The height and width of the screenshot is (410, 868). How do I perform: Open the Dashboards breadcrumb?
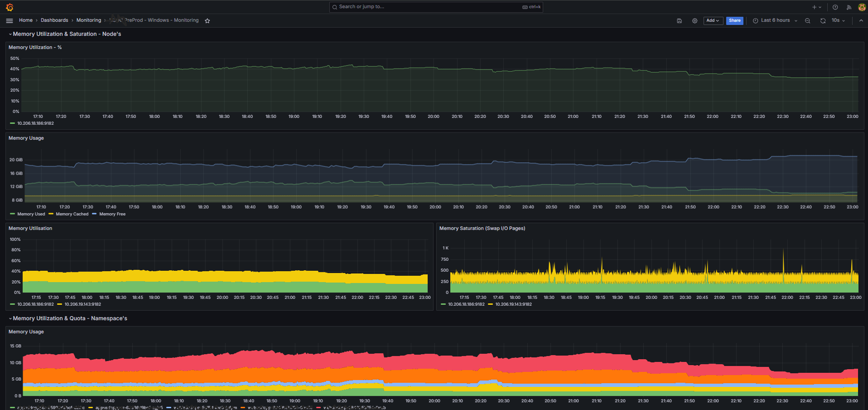54,20
